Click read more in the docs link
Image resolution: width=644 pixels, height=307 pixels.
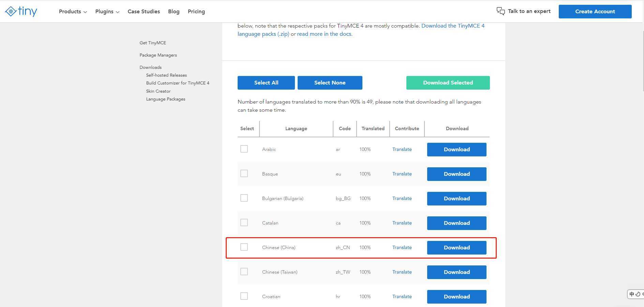(324, 34)
